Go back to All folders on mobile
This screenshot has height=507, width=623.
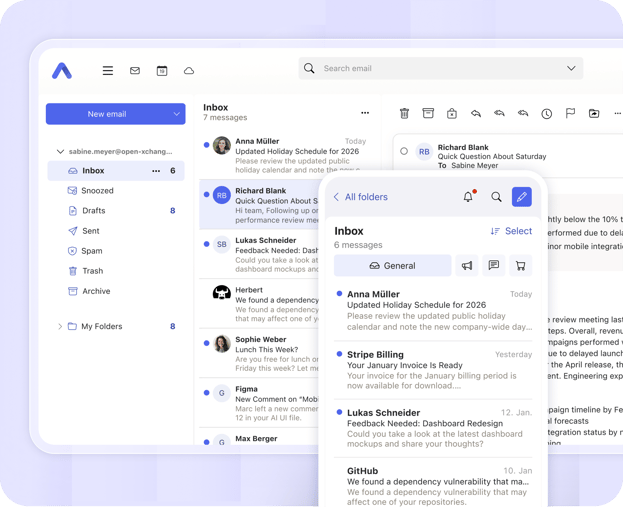coord(360,197)
